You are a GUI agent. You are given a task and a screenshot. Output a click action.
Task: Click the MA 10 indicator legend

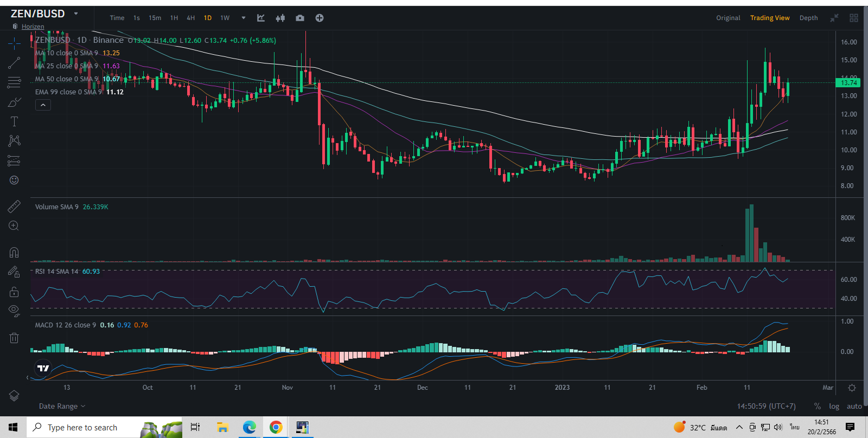click(78, 53)
